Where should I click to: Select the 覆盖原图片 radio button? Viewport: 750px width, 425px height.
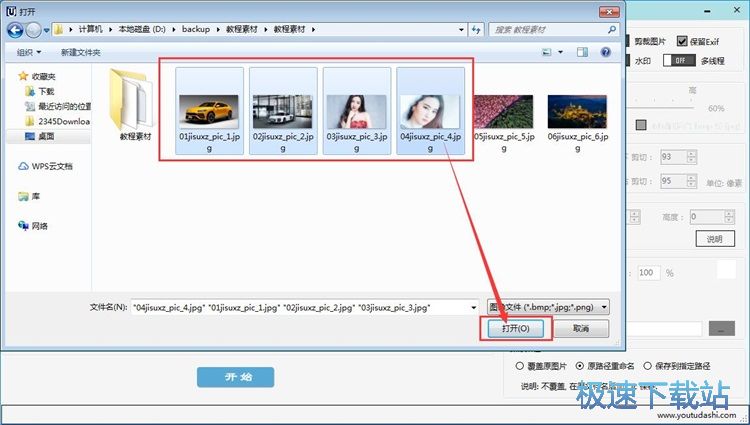point(520,366)
